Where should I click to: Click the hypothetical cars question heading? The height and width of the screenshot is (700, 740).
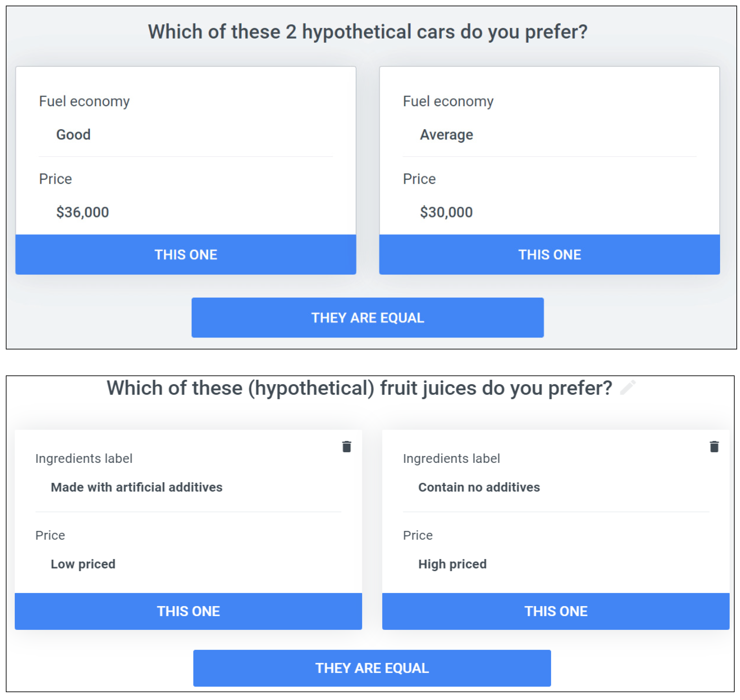(367, 32)
